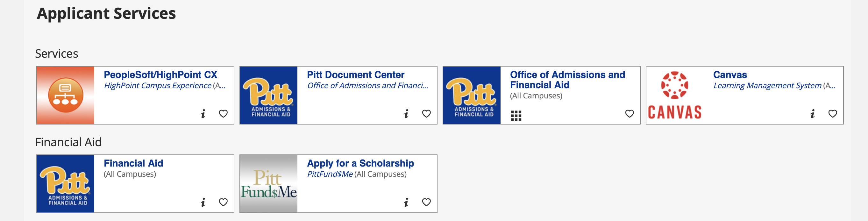Open info for PeopleSoft/HighPoint CX
This screenshot has width=868, height=221.
pyautogui.click(x=203, y=114)
